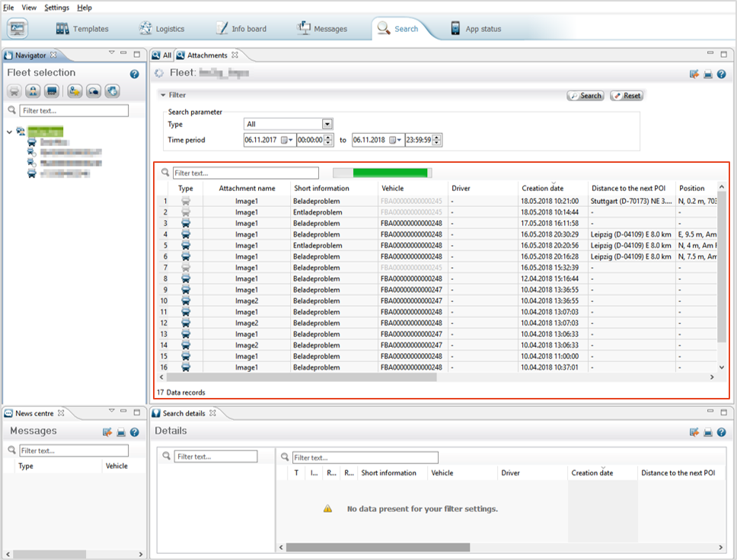Click the globe clock icon in Fleet selection
The height and width of the screenshot is (560, 737).
point(113,91)
